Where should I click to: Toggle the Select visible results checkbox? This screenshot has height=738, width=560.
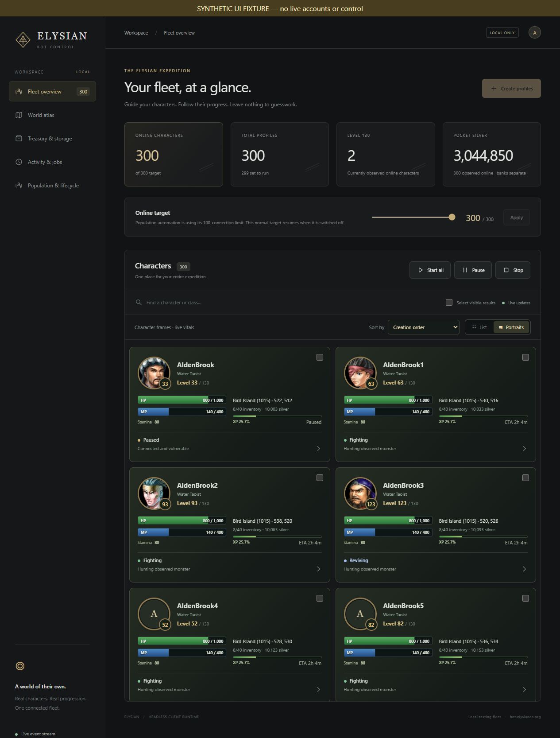[x=449, y=302]
